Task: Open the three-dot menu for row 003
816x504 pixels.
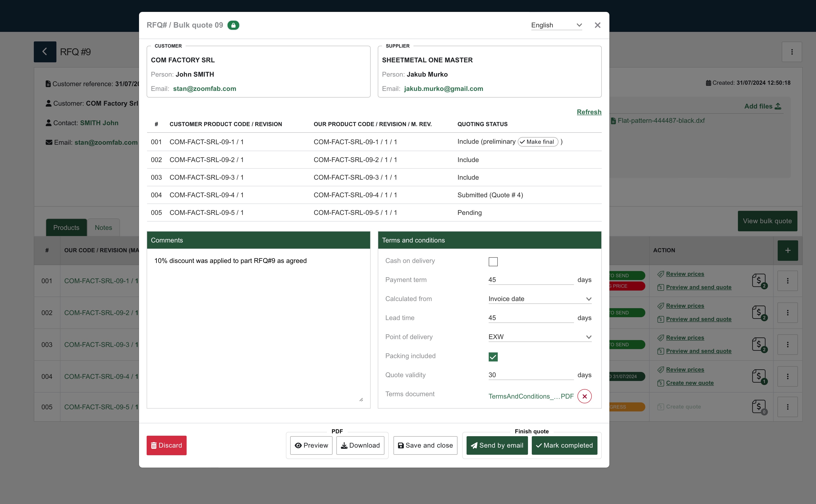Action: 787,344
